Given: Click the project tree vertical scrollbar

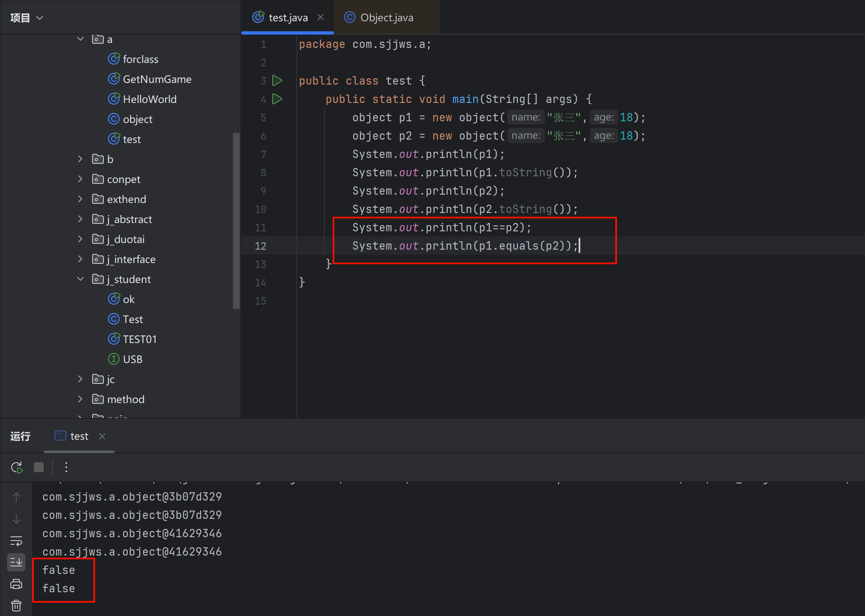Looking at the screenshot, I should [x=236, y=220].
